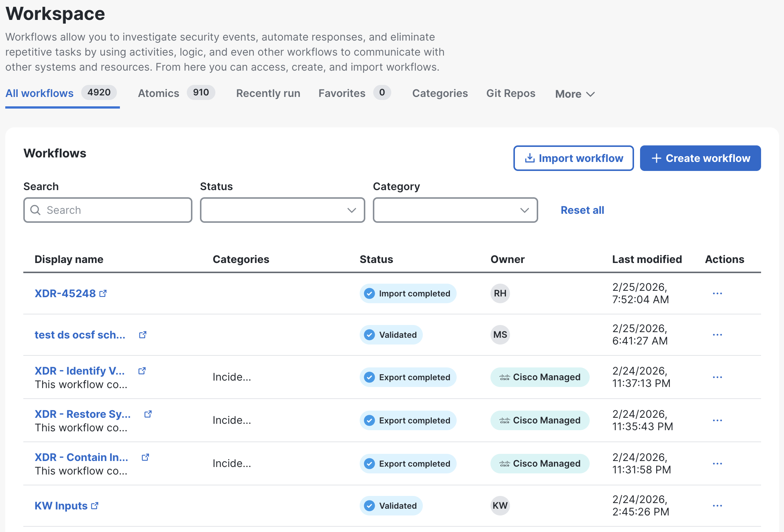Click KW Inputs external link icon
This screenshot has height=532, width=784.
click(95, 506)
